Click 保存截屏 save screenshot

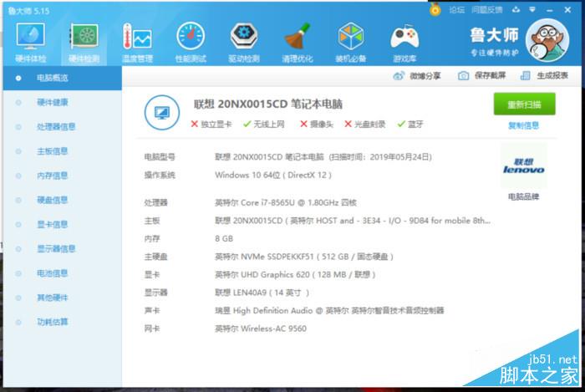click(481, 76)
